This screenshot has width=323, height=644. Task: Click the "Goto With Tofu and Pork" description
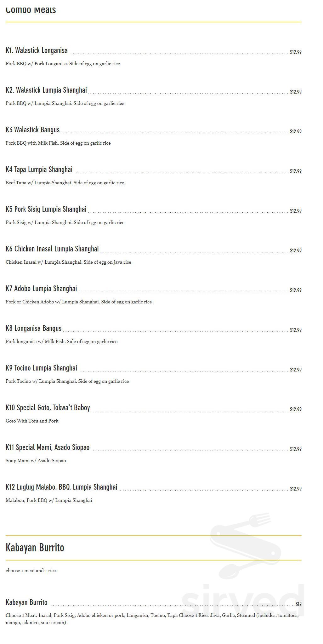32,421
